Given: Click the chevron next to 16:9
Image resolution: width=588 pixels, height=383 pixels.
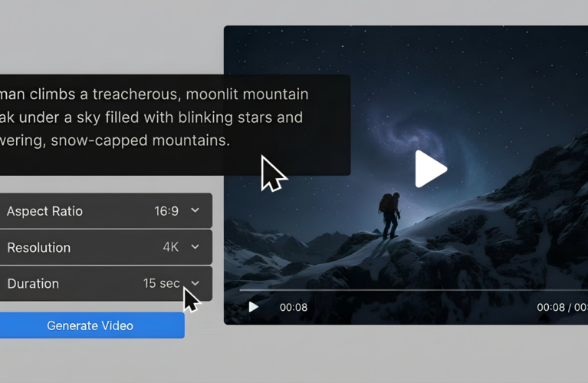Looking at the screenshot, I should tap(195, 210).
